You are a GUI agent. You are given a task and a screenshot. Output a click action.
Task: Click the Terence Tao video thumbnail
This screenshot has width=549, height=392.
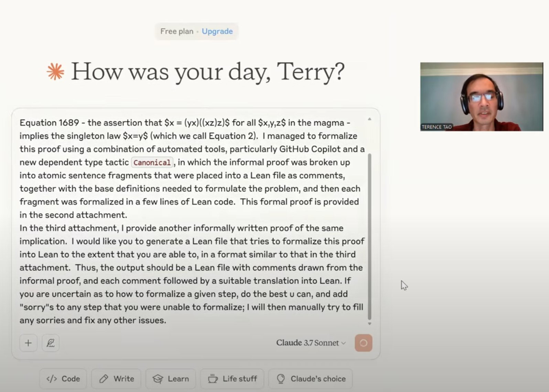(x=482, y=97)
